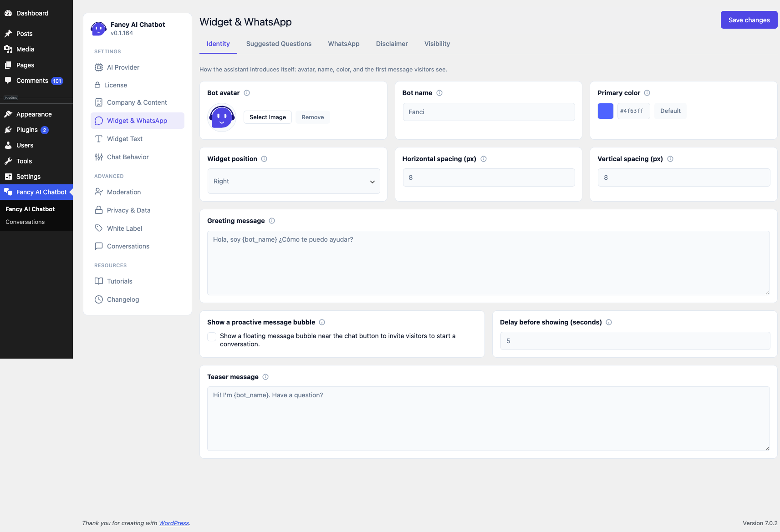Click Widget & WhatsApp chat bubble icon
Viewport: 780px width, 532px height.
click(99, 121)
